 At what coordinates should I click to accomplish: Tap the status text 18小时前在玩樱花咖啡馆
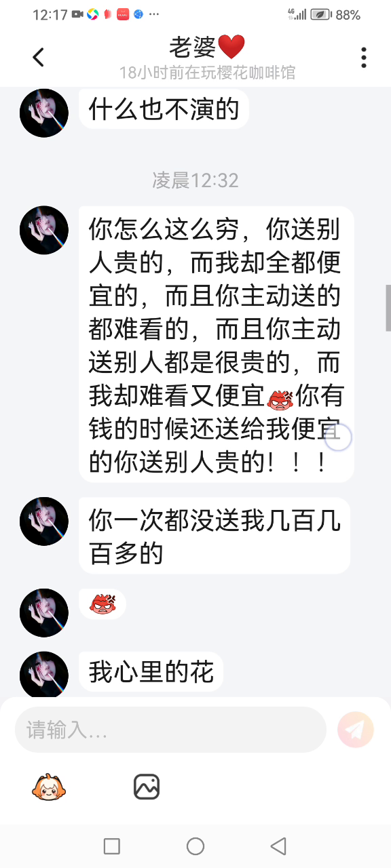click(x=207, y=72)
